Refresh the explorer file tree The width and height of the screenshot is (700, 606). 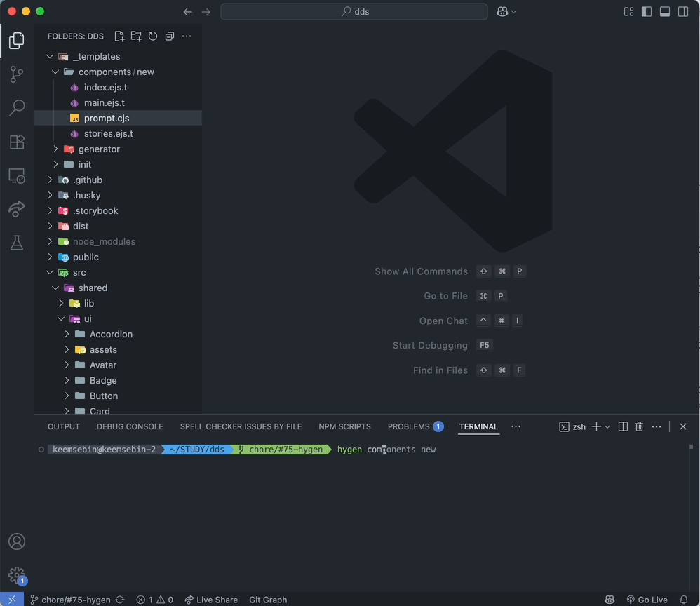[x=153, y=36]
